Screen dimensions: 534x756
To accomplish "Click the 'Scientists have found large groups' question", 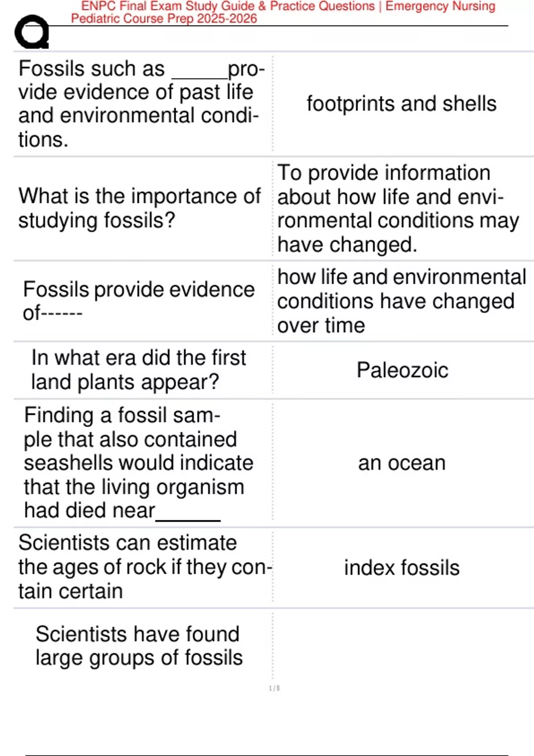I will (139, 646).
